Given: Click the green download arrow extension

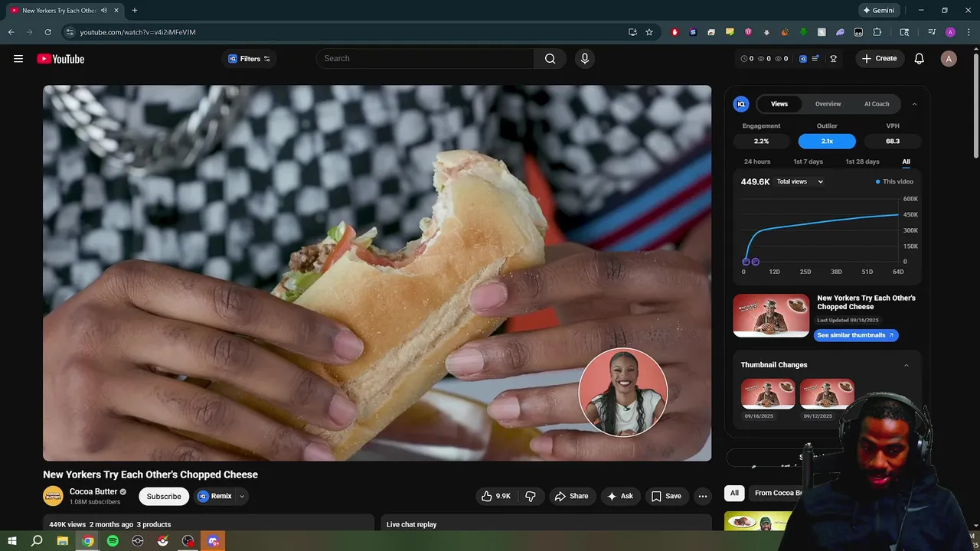Looking at the screenshot, I should pyautogui.click(x=803, y=32).
